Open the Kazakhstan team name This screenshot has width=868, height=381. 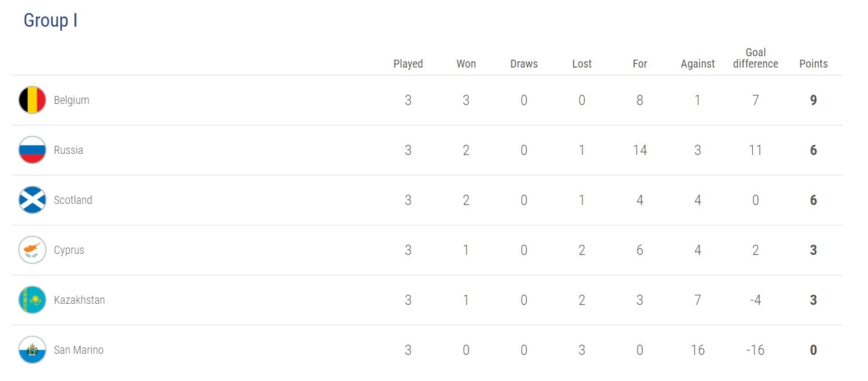pyautogui.click(x=79, y=300)
